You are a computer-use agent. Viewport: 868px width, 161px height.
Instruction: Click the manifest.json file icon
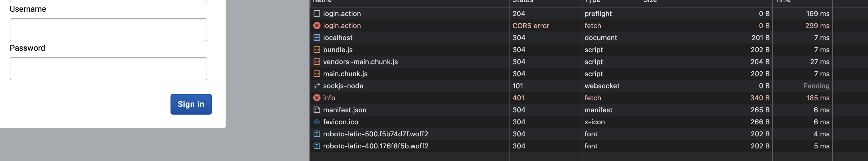pyautogui.click(x=317, y=110)
